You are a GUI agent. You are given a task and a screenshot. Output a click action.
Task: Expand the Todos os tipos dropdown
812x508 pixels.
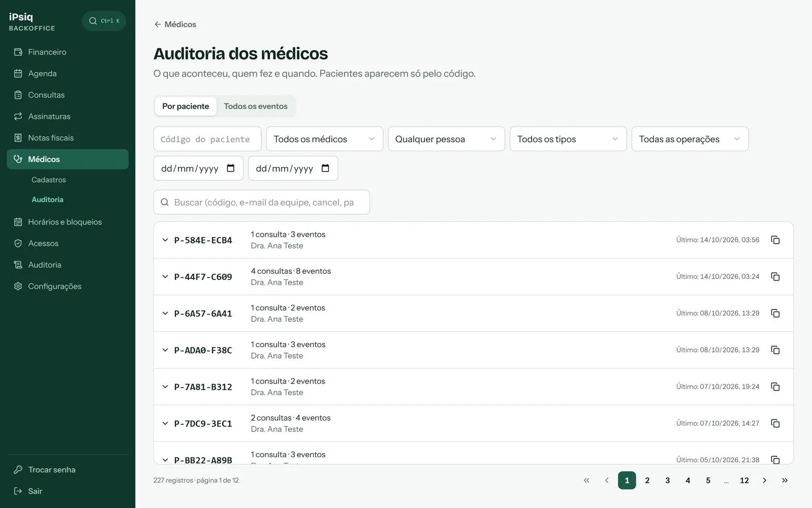pos(568,139)
